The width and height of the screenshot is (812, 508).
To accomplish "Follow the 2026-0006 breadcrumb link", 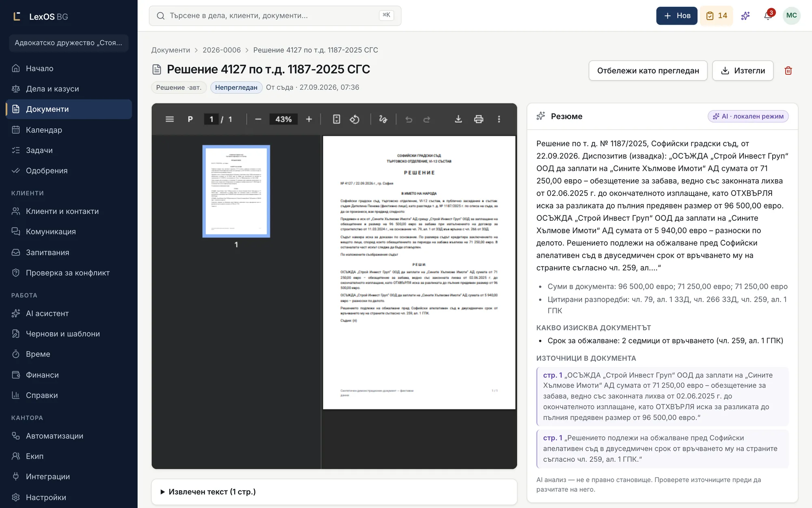I will coord(222,50).
